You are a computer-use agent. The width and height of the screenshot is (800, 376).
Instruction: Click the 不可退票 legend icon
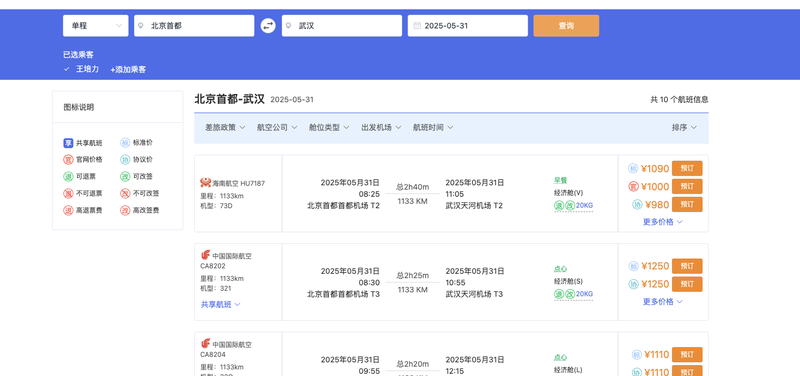[68, 194]
